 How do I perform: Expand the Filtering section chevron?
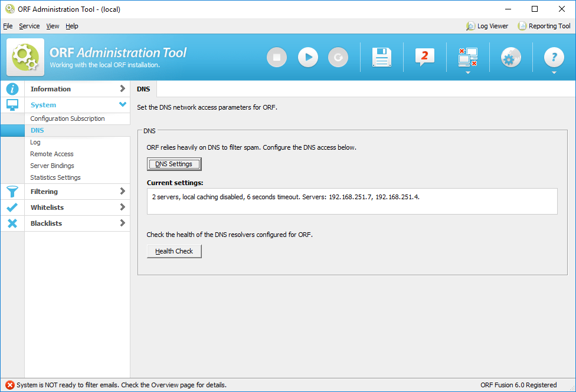click(122, 191)
